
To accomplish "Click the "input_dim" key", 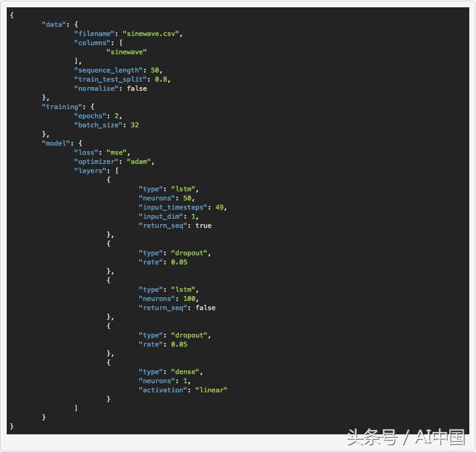I will coord(161,216).
